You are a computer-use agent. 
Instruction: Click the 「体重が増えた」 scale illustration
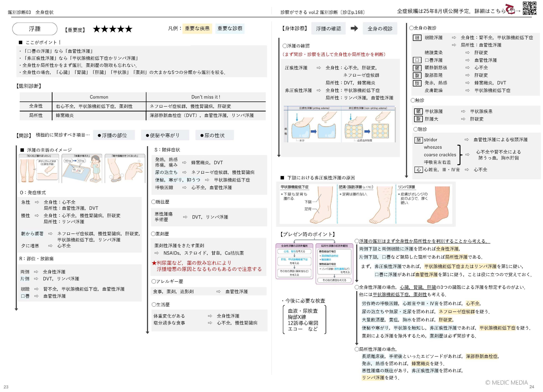point(82,168)
